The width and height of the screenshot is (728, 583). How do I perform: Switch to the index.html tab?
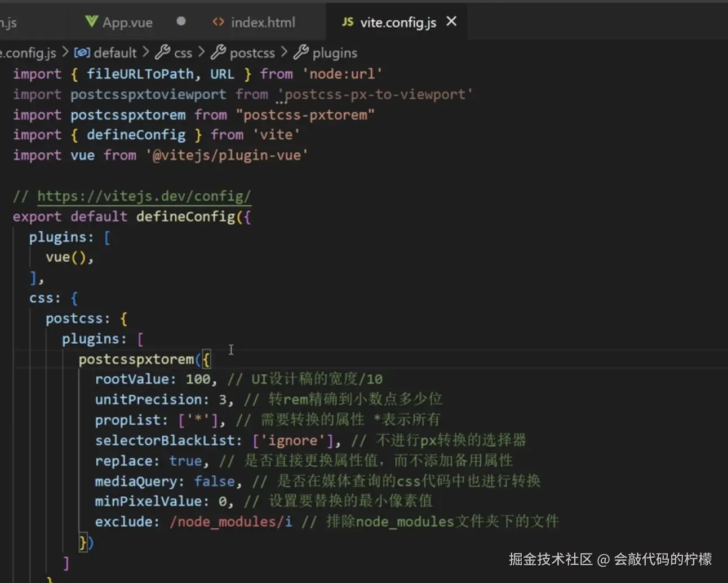click(263, 23)
